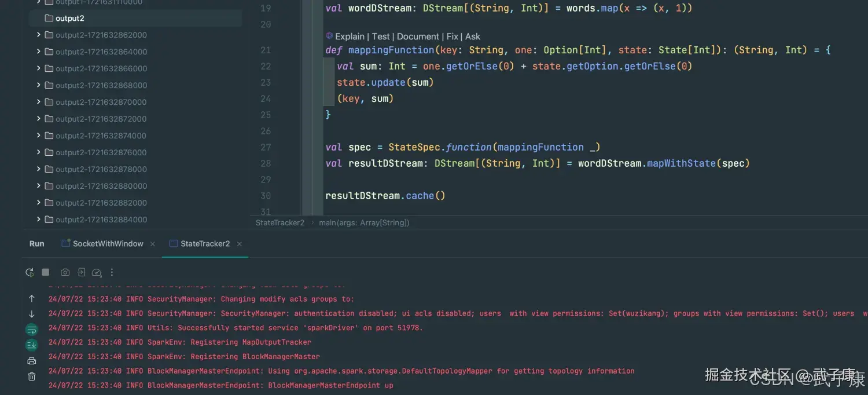The width and height of the screenshot is (868, 395).
Task: Click the SocketWithWindow tab's run icon
Action: (65, 244)
